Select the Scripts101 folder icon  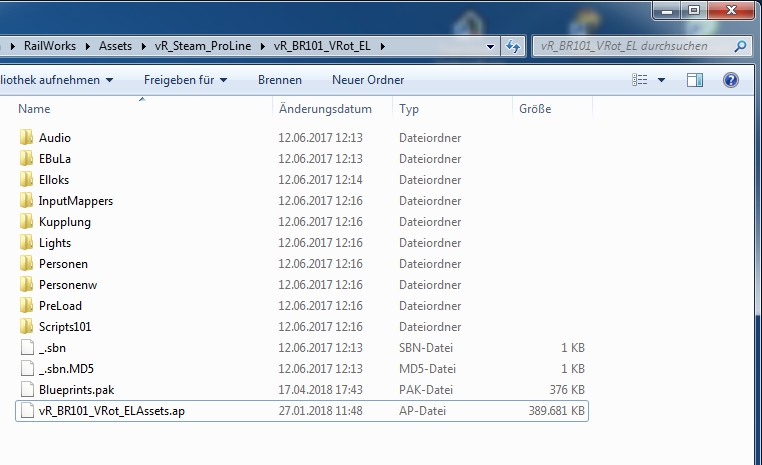[27, 326]
